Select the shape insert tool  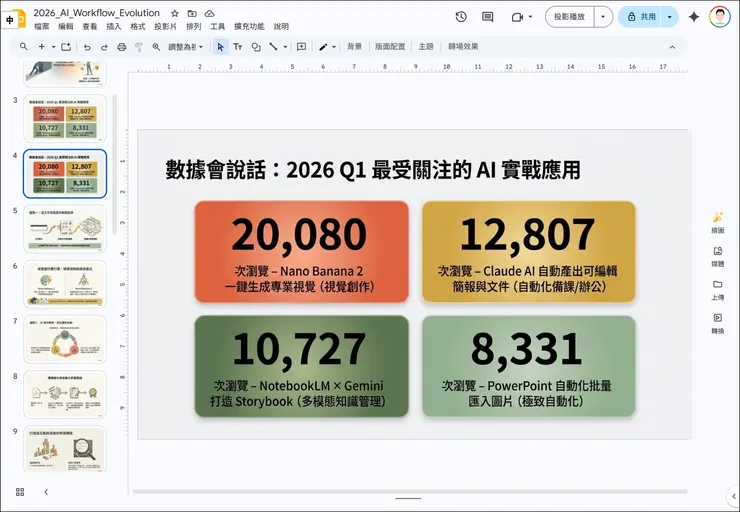click(x=256, y=47)
